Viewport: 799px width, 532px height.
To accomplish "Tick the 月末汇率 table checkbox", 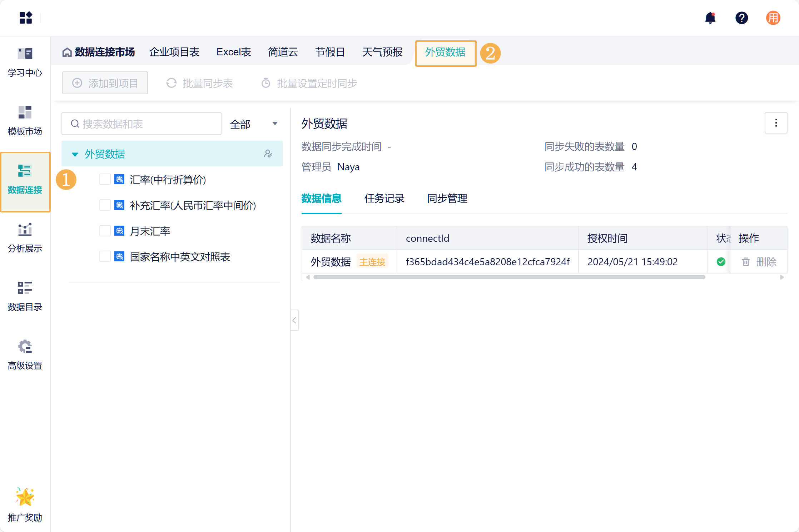I will (105, 231).
